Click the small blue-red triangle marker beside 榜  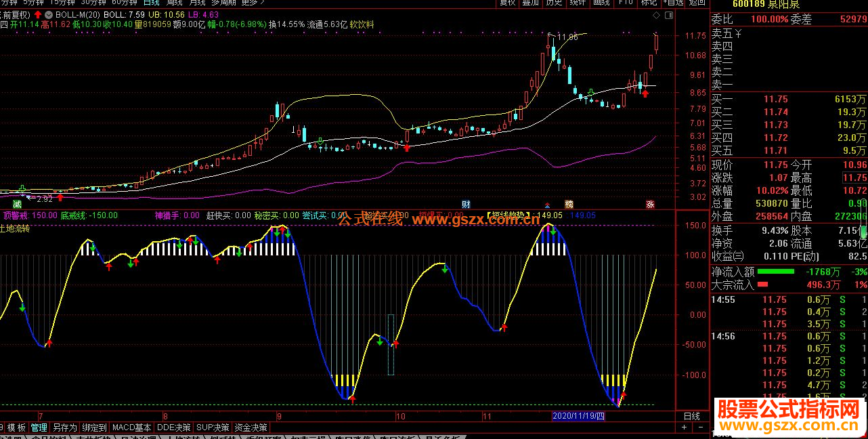pyautogui.click(x=547, y=204)
